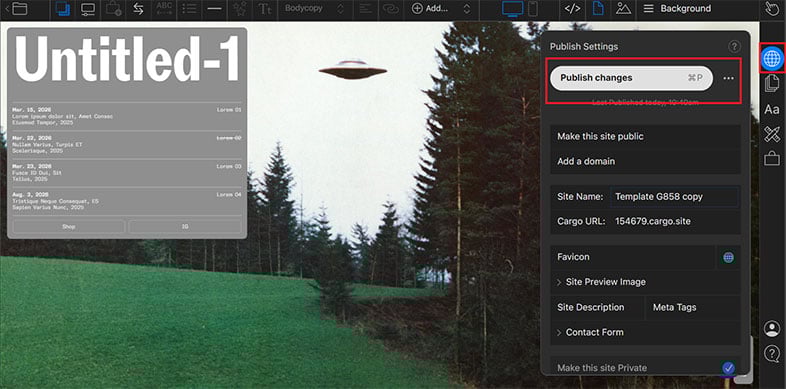The height and width of the screenshot is (389, 786).
Task: Open the Add... dropdown
Action: coord(441,9)
